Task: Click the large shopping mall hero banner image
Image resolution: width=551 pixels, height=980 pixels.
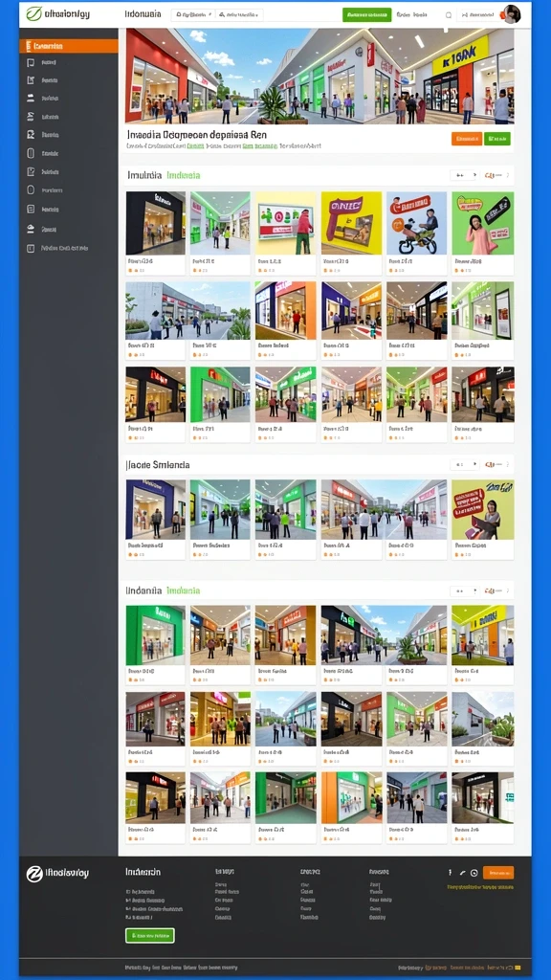Action: click(320, 76)
